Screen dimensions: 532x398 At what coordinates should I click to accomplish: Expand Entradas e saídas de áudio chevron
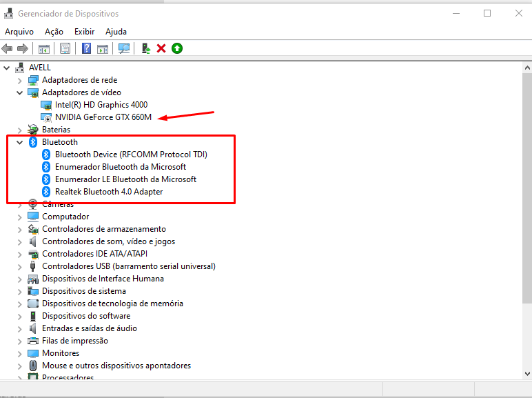pos(20,329)
